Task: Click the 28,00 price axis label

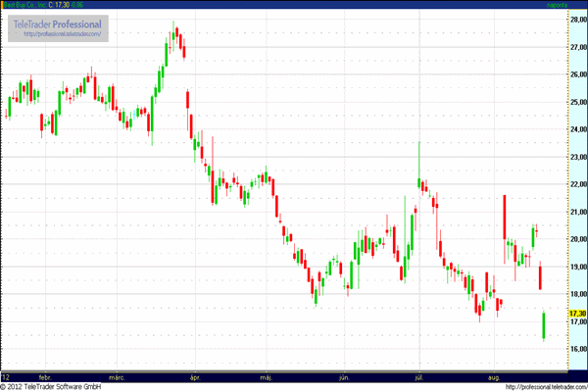Action: [576, 19]
